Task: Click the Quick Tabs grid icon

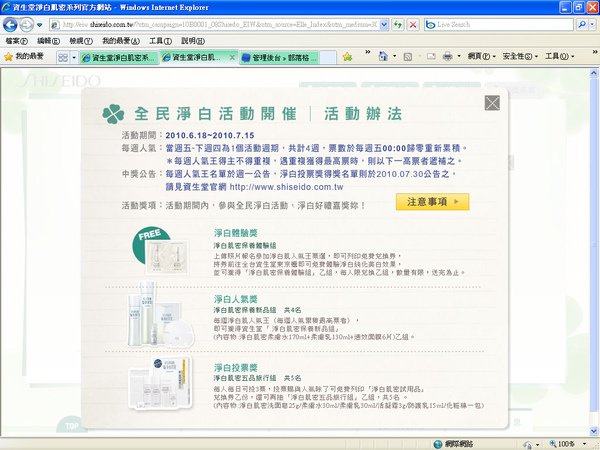Action: pyautogui.click(x=63, y=57)
